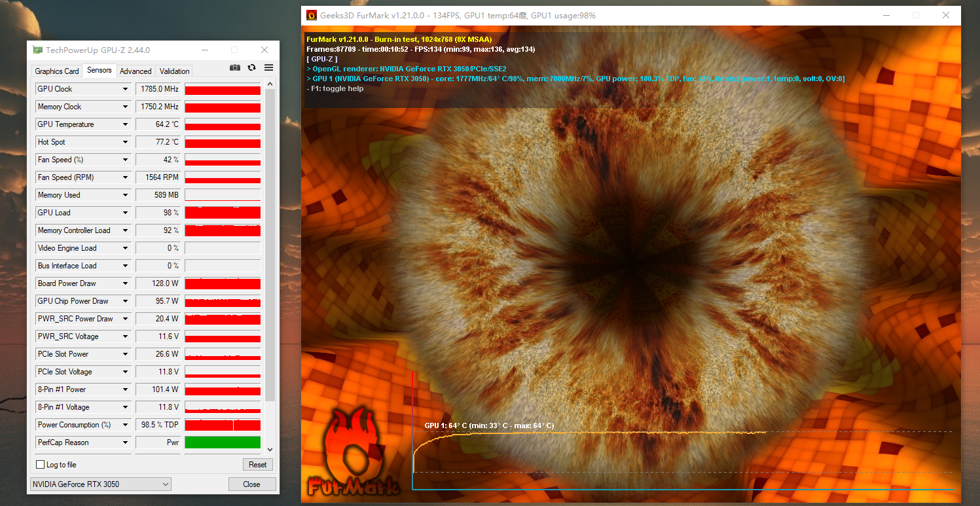980x506 pixels.
Task: Open the NVIDIA GeForce RTX 3050 GPU selector
Action: coord(100,484)
